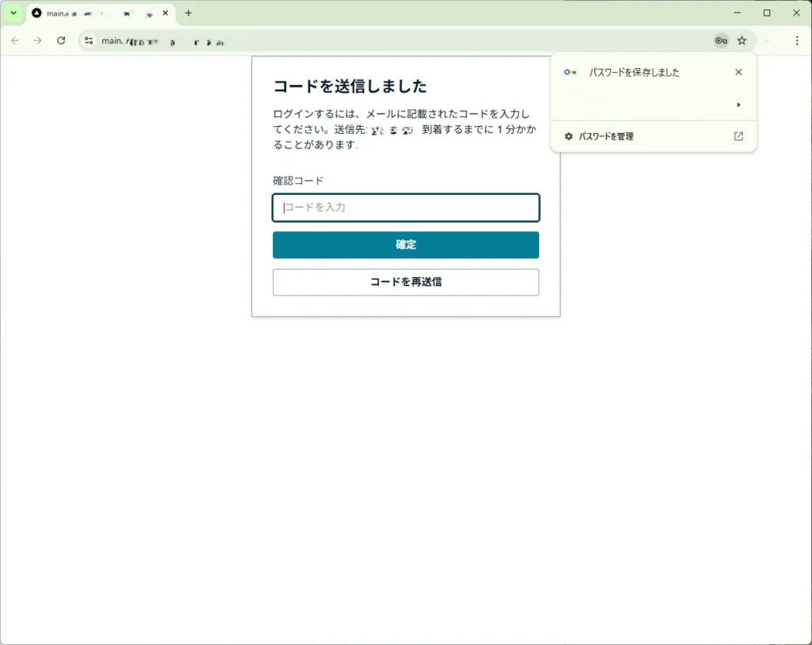Viewport: 812px width, 645px height.
Task: Open a new tab with the plus button
Action: click(188, 13)
